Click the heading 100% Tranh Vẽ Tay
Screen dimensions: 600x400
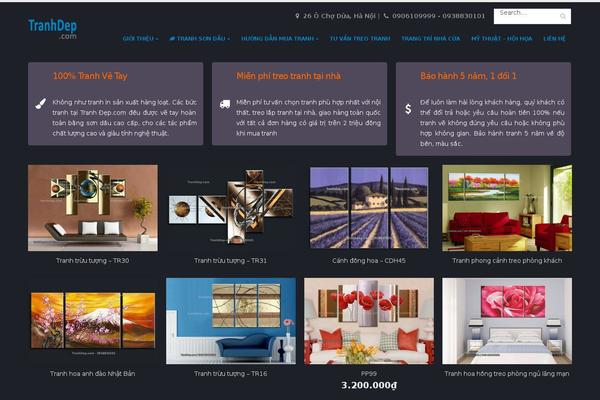pos(90,76)
